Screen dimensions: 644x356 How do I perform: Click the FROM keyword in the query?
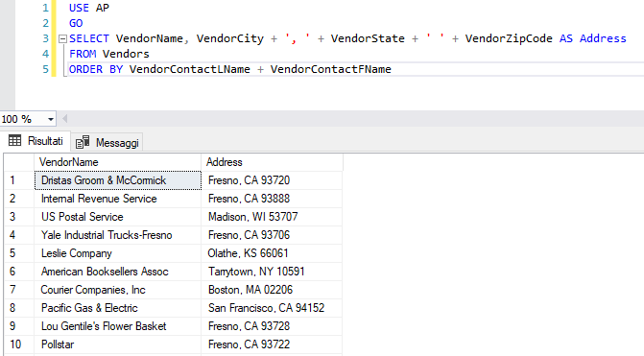[x=83, y=54]
